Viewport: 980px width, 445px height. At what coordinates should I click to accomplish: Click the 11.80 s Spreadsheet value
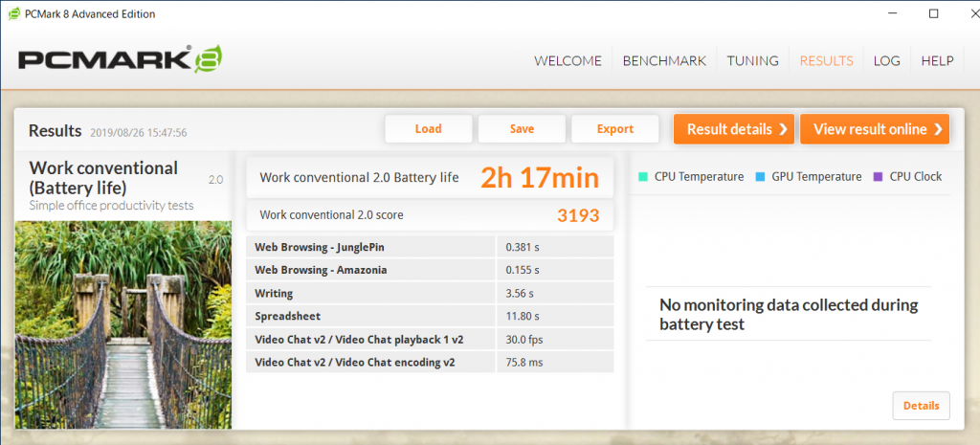click(x=522, y=316)
